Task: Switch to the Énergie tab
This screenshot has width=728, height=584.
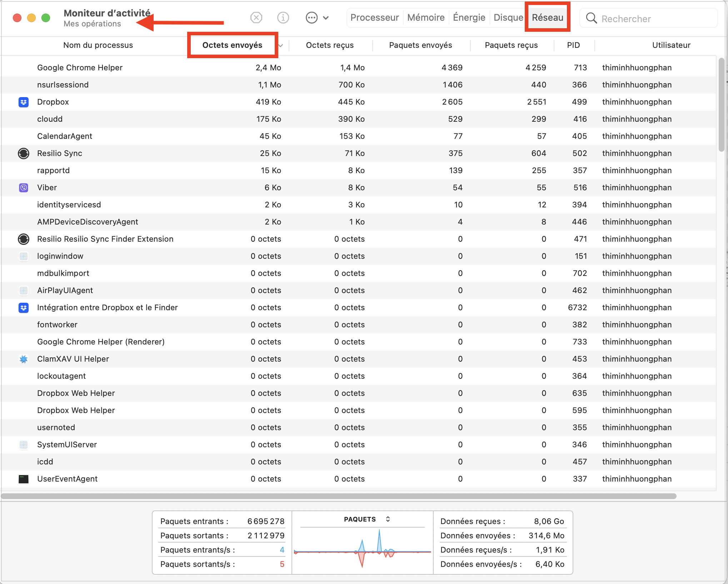Action: (x=469, y=17)
